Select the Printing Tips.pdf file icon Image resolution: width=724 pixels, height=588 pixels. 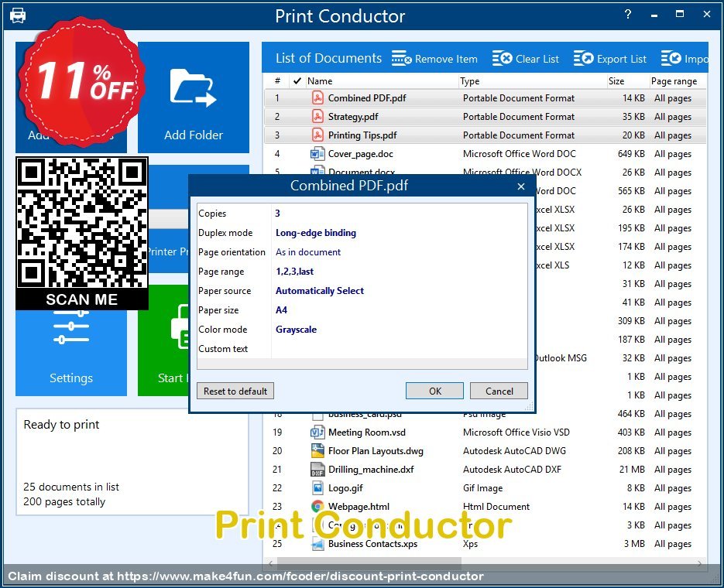point(317,135)
